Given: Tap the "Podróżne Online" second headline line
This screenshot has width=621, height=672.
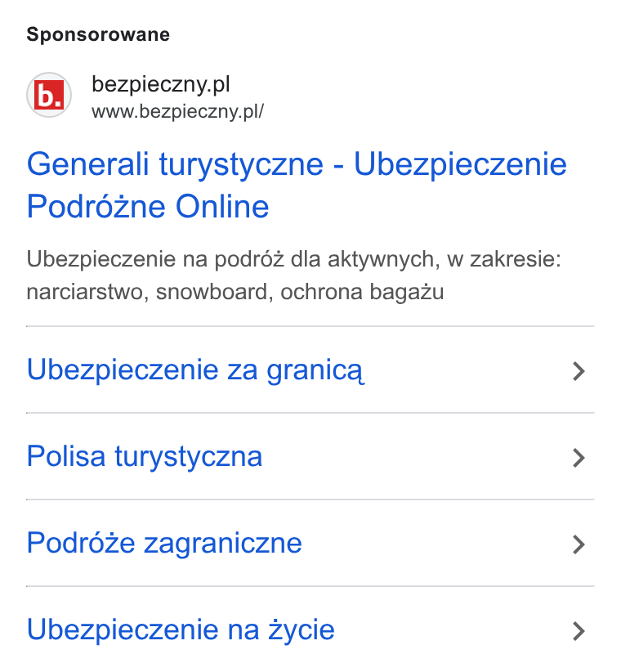Looking at the screenshot, I should coord(148,206).
